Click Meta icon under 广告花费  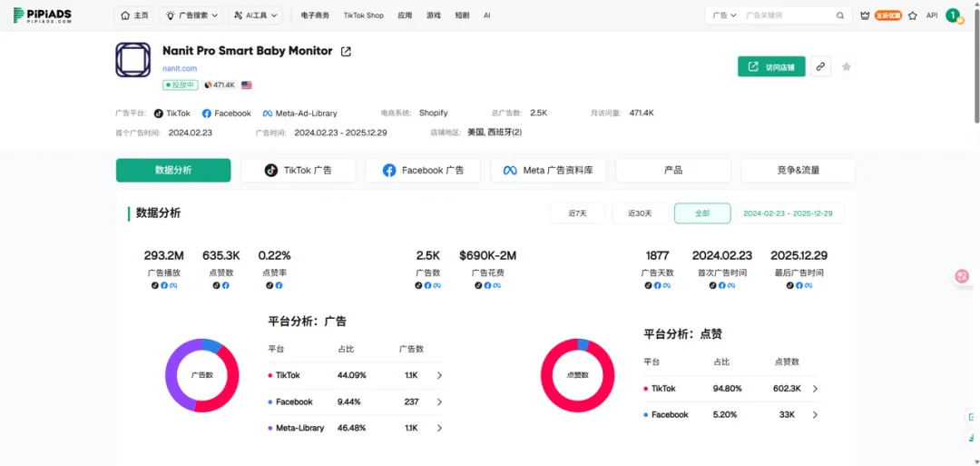click(497, 285)
